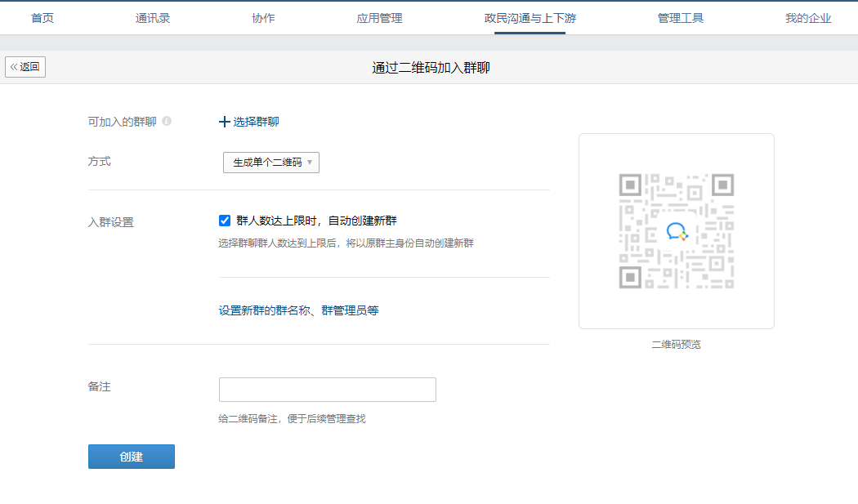Viewport: 858px width, 504px height.
Task: Switch to the 通讯录 tab
Action: pos(153,18)
